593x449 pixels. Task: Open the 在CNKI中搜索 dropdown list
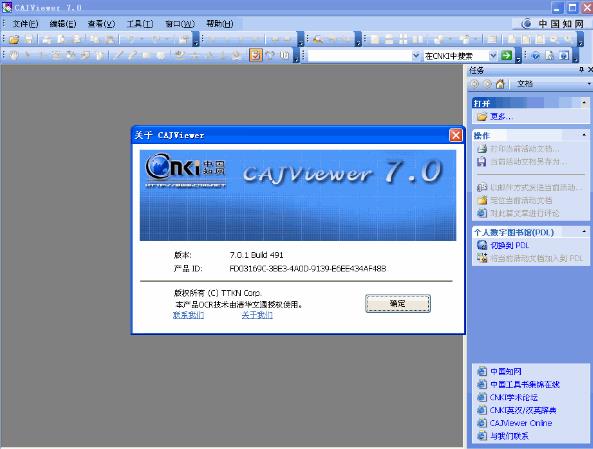[x=493, y=56]
